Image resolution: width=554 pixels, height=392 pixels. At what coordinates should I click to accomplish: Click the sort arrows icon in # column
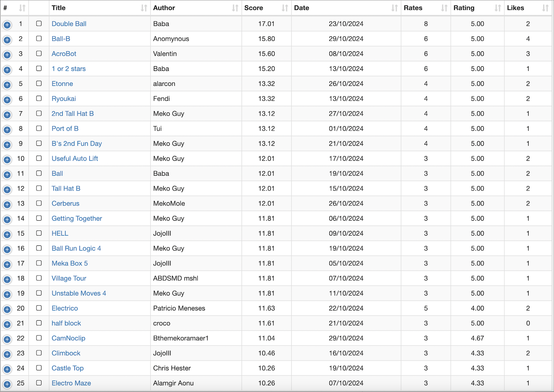click(x=22, y=8)
